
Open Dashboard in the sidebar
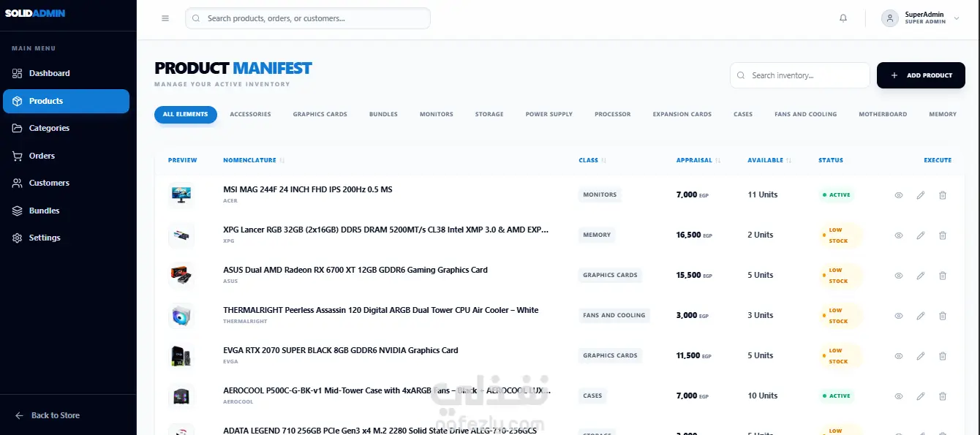click(x=66, y=73)
